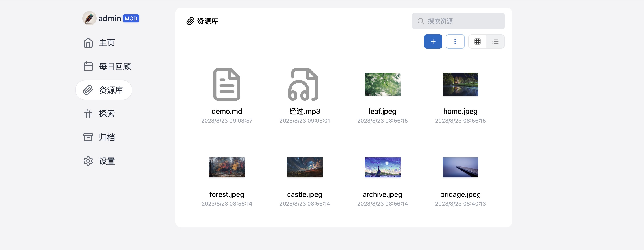Open the leaf.jpeg thumbnail
This screenshot has height=250, width=644.
click(x=382, y=84)
